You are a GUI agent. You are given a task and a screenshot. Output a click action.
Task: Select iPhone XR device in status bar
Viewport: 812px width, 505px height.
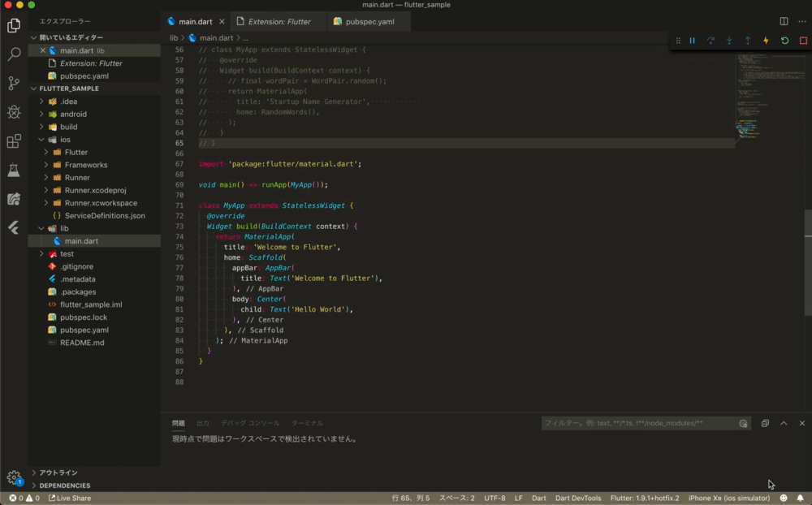point(728,498)
